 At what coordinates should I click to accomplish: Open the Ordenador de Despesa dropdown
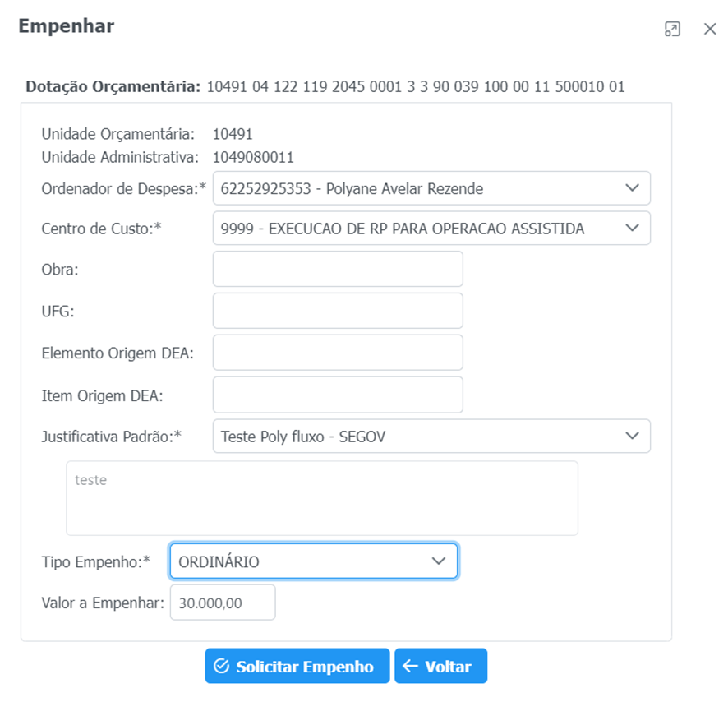coord(419,188)
